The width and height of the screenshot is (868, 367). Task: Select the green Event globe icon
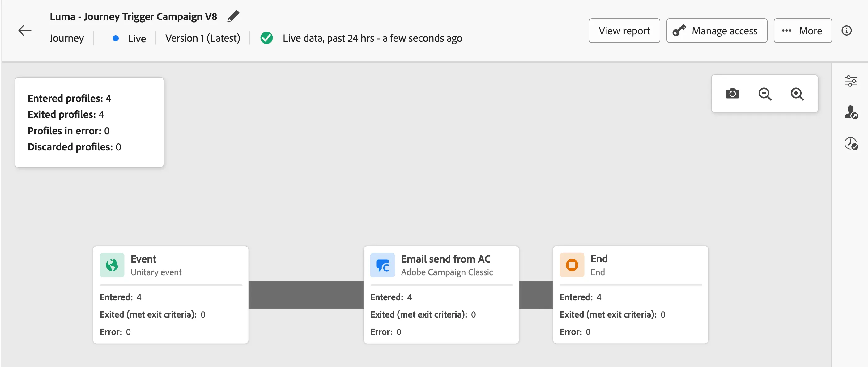(x=112, y=265)
